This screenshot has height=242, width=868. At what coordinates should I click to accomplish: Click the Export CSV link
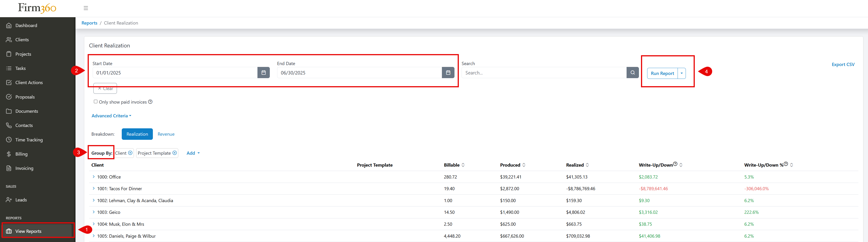coord(843,64)
